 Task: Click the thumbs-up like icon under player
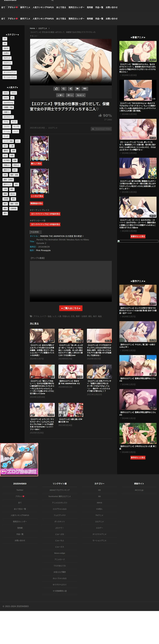coord(57,89)
